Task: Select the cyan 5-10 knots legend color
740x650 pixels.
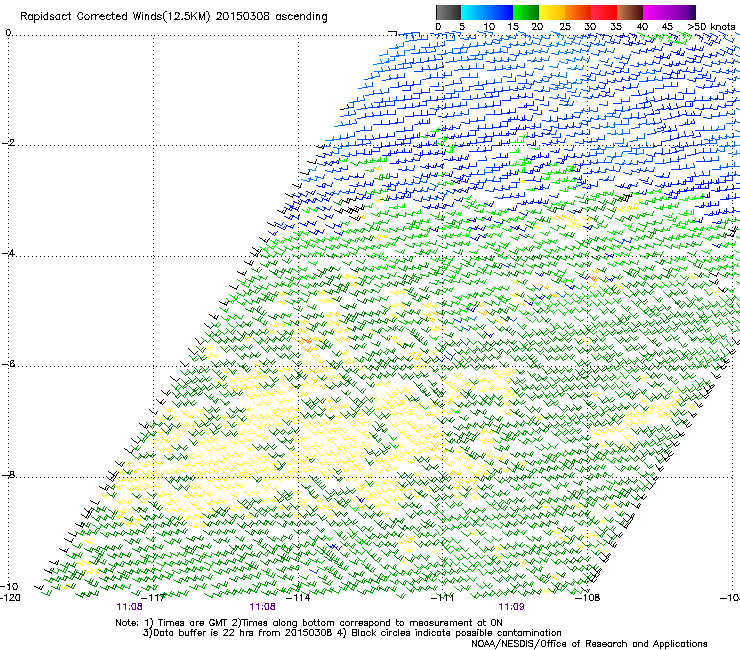Action: (474, 12)
